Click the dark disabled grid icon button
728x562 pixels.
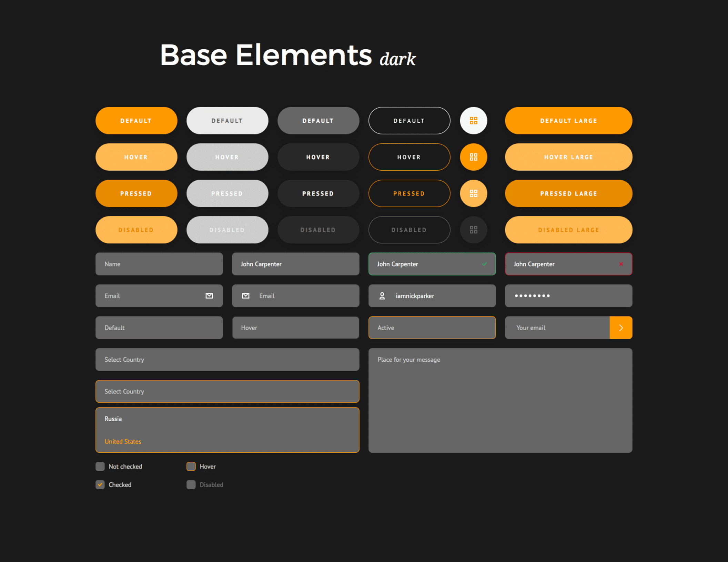coord(473,230)
